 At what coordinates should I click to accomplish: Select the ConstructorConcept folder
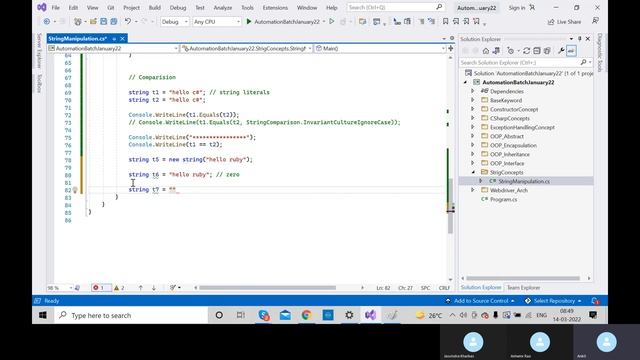pos(514,109)
